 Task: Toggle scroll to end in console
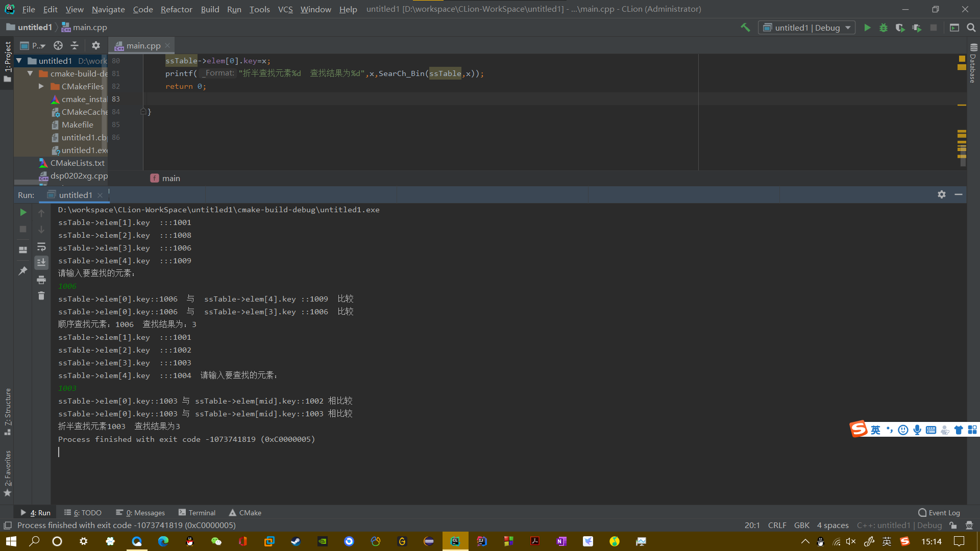pos(41,262)
